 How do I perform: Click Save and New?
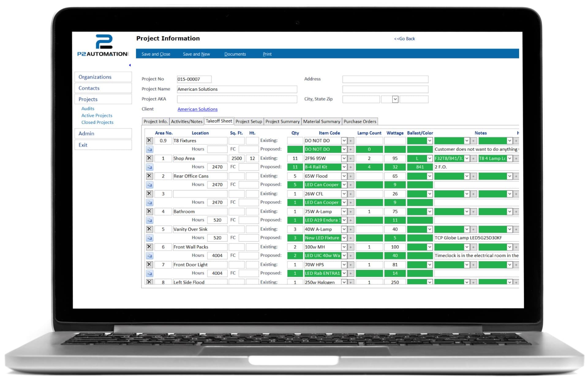(x=196, y=54)
